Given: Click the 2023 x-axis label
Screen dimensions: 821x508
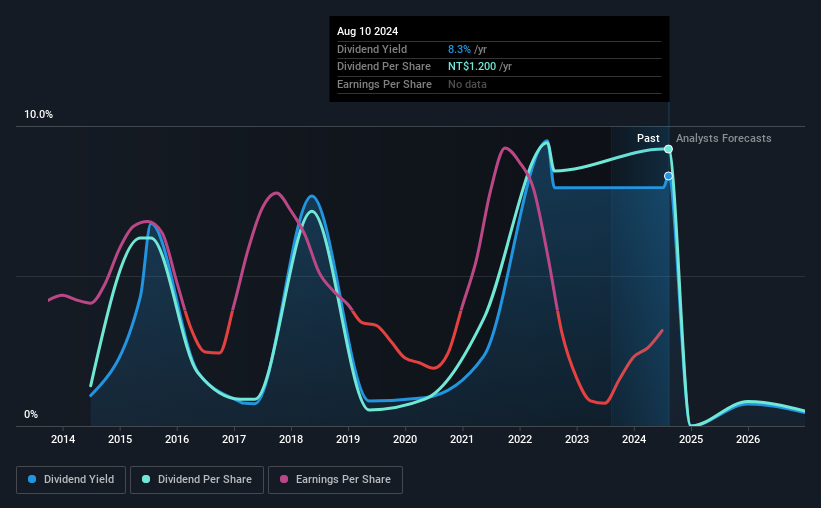Looking at the screenshot, I should 577,439.
